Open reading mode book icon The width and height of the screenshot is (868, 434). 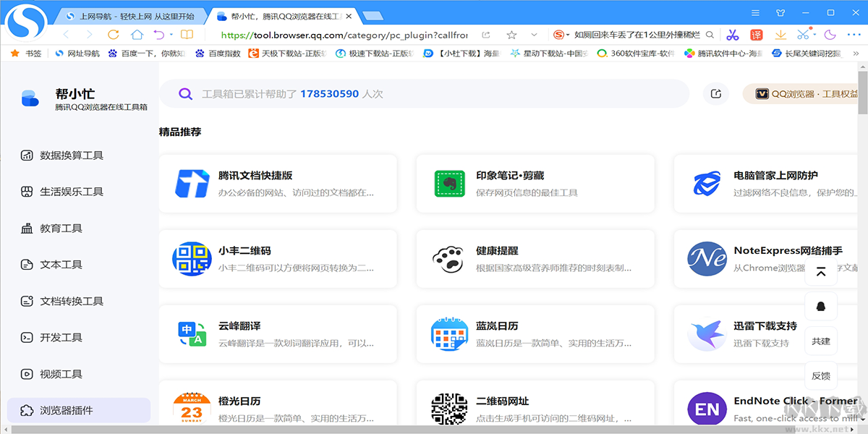pyautogui.click(x=187, y=34)
